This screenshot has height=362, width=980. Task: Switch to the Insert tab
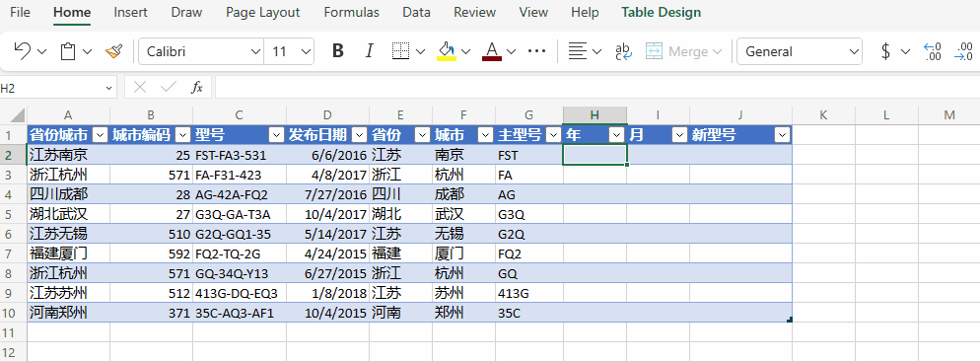(130, 12)
